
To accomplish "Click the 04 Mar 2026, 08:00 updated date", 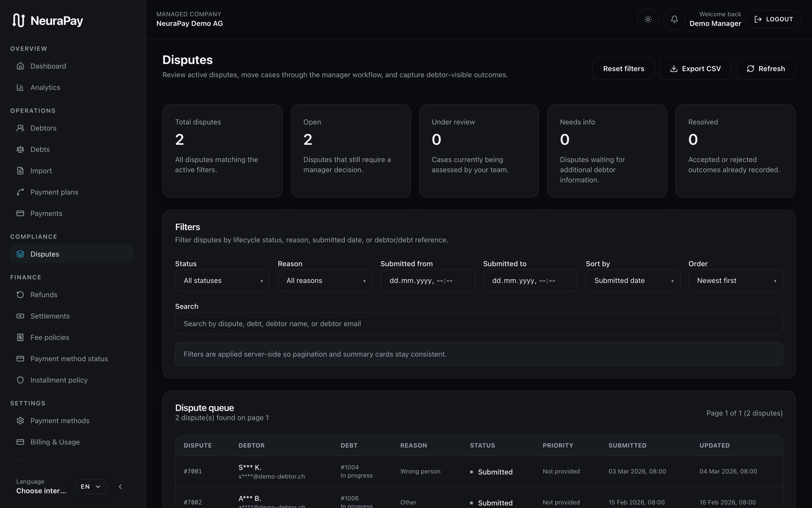I will [728, 471].
